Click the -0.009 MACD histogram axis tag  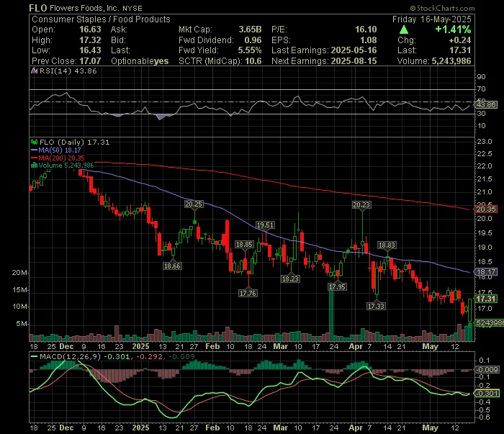click(487, 370)
